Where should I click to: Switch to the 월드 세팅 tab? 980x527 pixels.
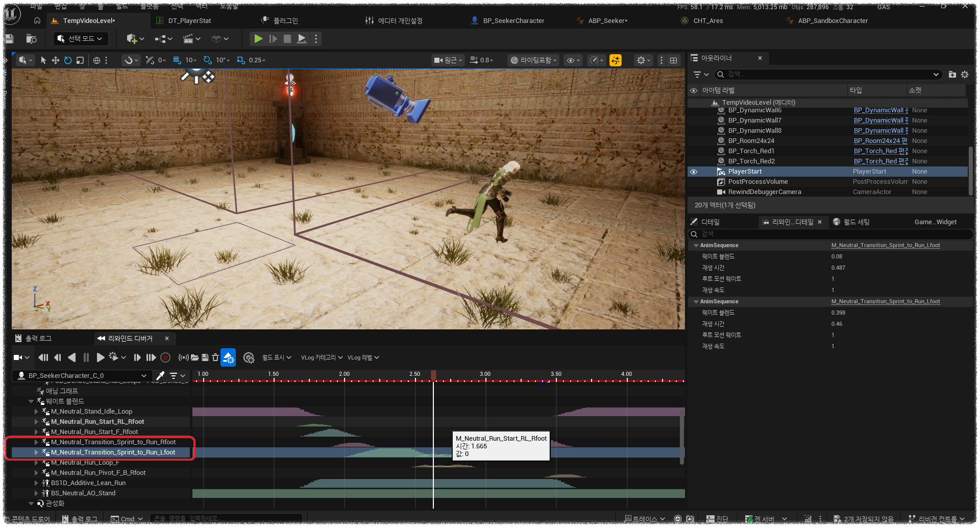[x=851, y=222]
